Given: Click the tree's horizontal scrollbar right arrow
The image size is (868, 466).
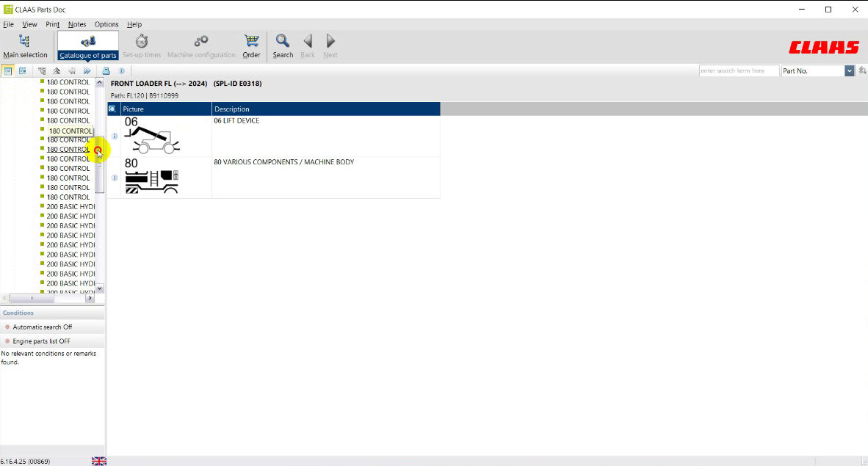Looking at the screenshot, I should click(x=90, y=298).
